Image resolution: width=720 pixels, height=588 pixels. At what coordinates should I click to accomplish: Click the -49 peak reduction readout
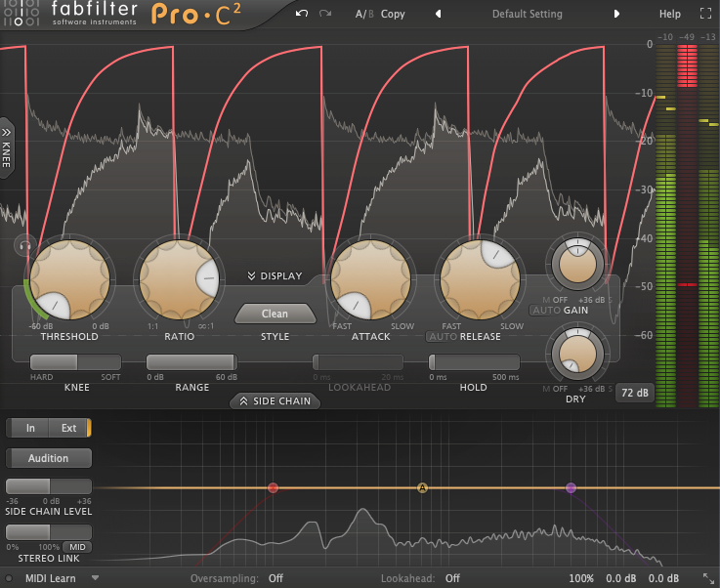tap(687, 37)
